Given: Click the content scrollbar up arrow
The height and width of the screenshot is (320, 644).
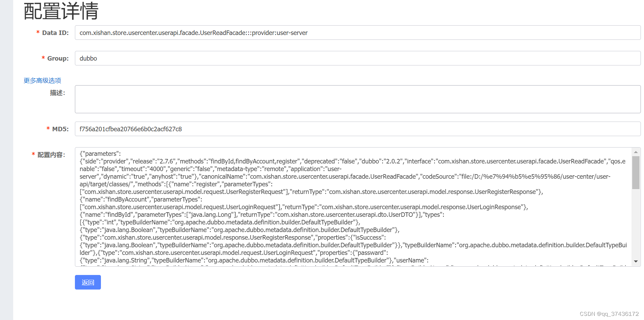Looking at the screenshot, I should coord(636,152).
